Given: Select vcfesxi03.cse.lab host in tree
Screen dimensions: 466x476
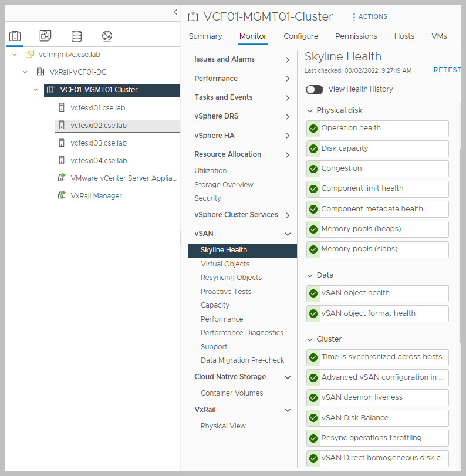Looking at the screenshot, I should click(98, 143).
